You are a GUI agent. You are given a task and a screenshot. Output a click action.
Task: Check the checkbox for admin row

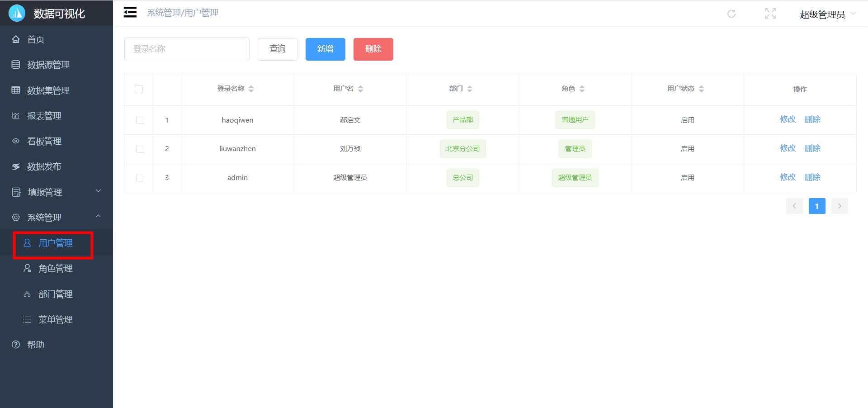pos(140,178)
